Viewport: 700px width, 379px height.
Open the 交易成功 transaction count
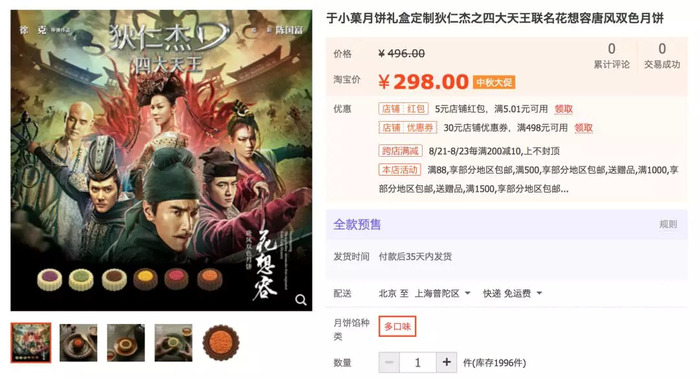pyautogui.click(x=662, y=55)
